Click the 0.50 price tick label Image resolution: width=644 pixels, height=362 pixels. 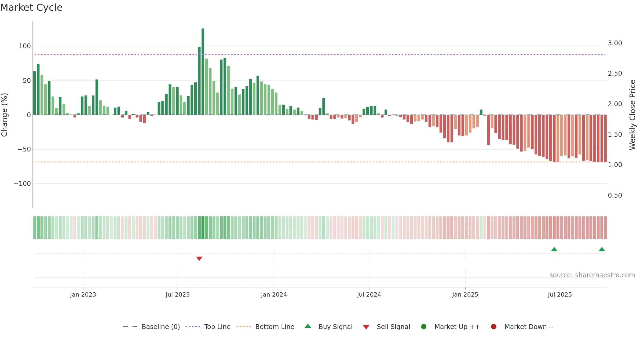615,195
